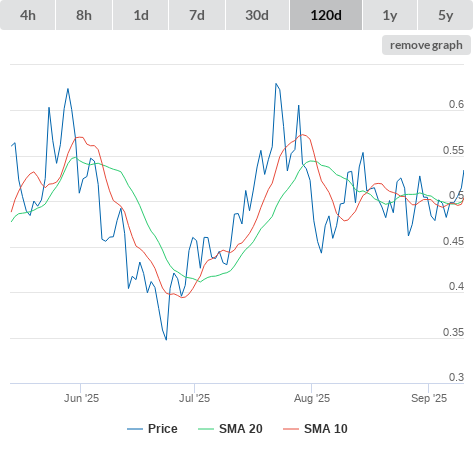Viewport: 474px width, 455px height.
Task: Choose the 1d range tab
Action: point(141,15)
